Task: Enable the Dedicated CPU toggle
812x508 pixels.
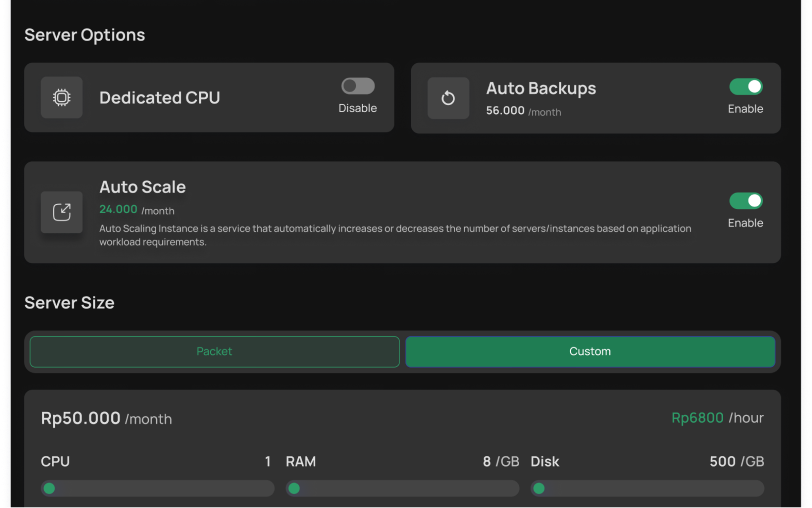Action: (x=357, y=87)
